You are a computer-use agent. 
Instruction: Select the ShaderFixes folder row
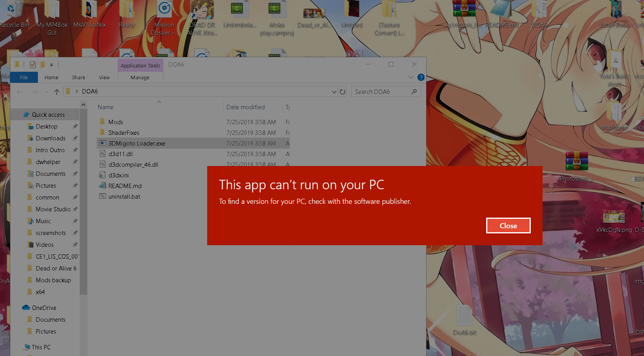click(x=193, y=132)
